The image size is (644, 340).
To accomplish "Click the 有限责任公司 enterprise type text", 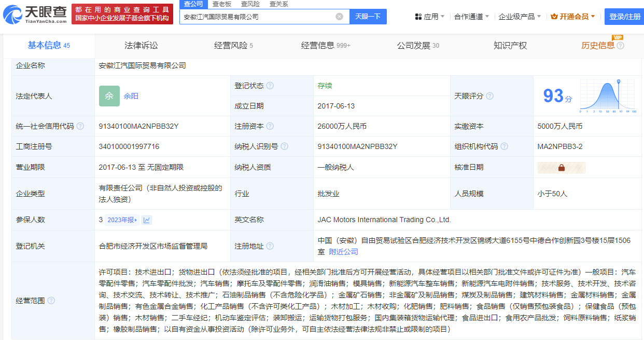I will point(160,194).
